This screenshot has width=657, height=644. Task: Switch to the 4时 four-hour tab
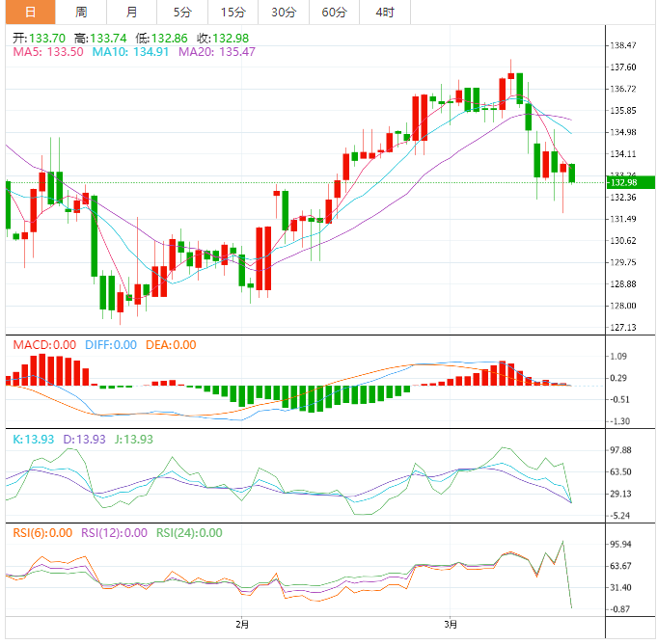point(385,13)
